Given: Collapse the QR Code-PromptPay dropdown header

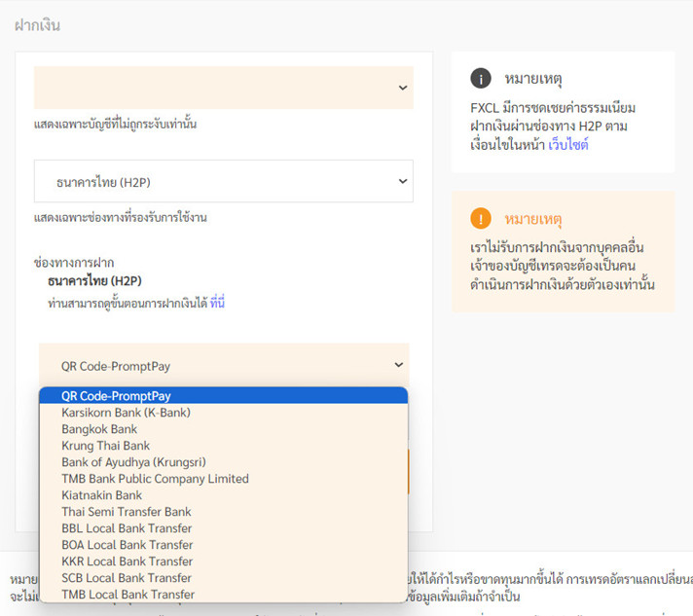Looking at the screenshot, I should [x=223, y=366].
